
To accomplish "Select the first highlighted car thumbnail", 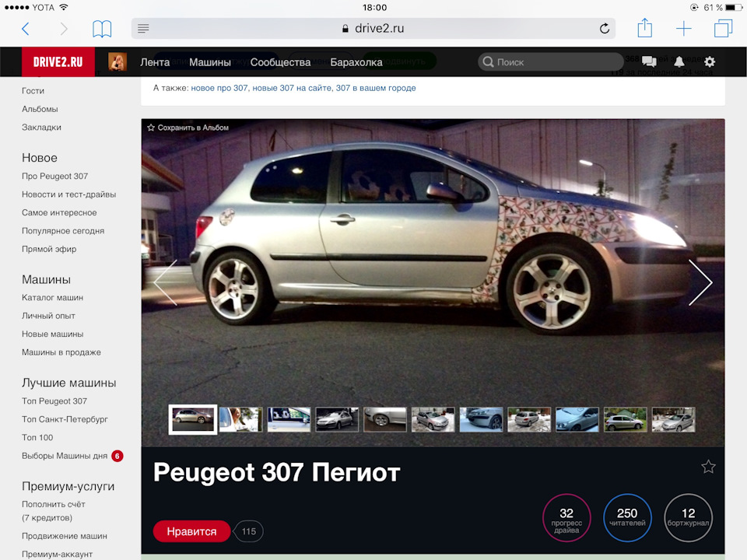I will point(192,419).
